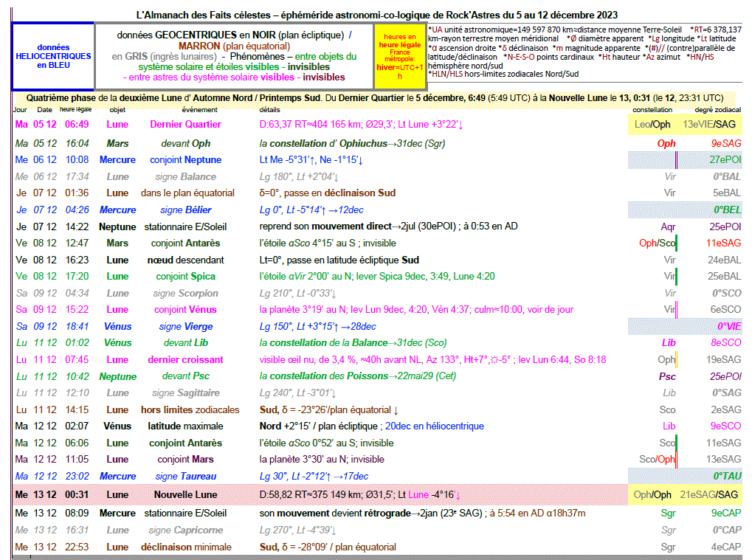The image size is (752, 560).
Task: Click 'stationnaire E/Soleil' in the Neptune row
Action: (186, 227)
